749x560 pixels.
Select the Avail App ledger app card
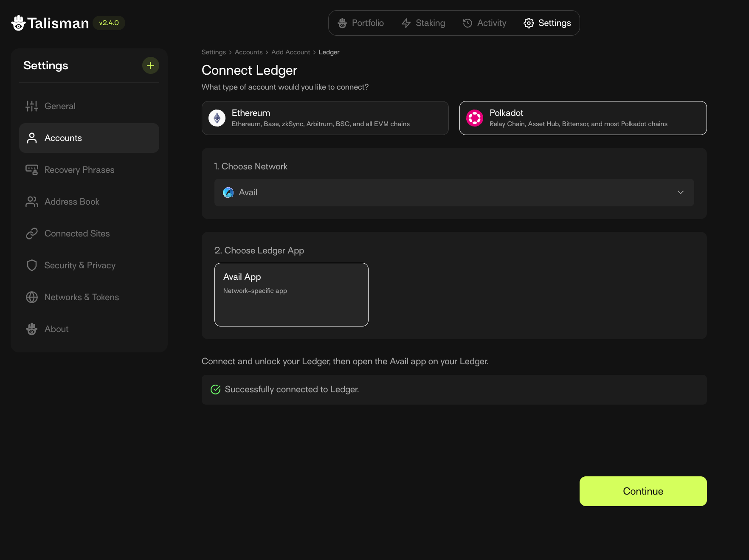pos(291,295)
